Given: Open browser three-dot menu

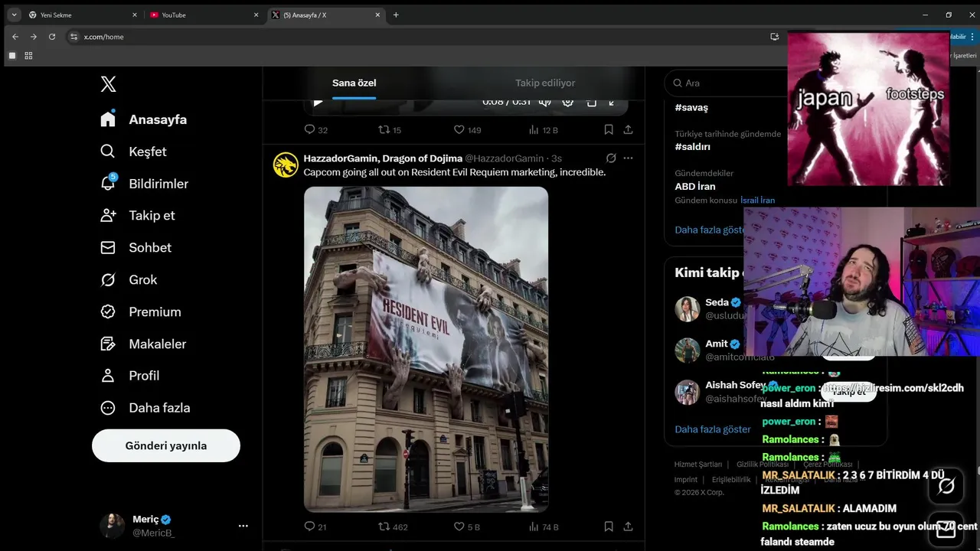Looking at the screenshot, I should (x=972, y=37).
